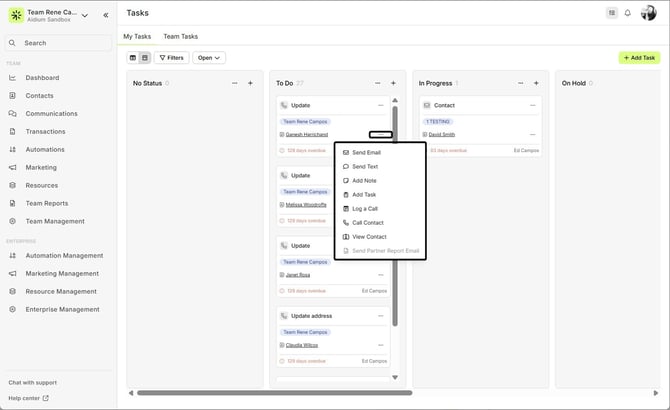Open the user profile avatar

pyautogui.click(x=648, y=13)
